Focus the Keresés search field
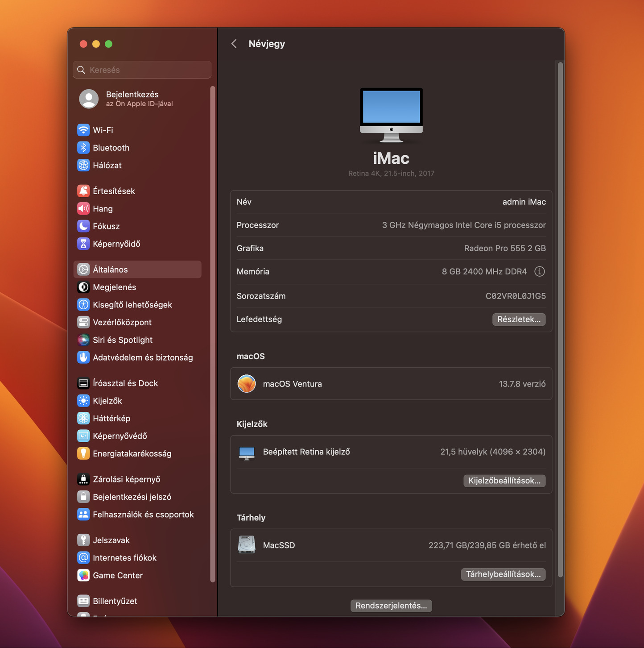 (x=142, y=70)
